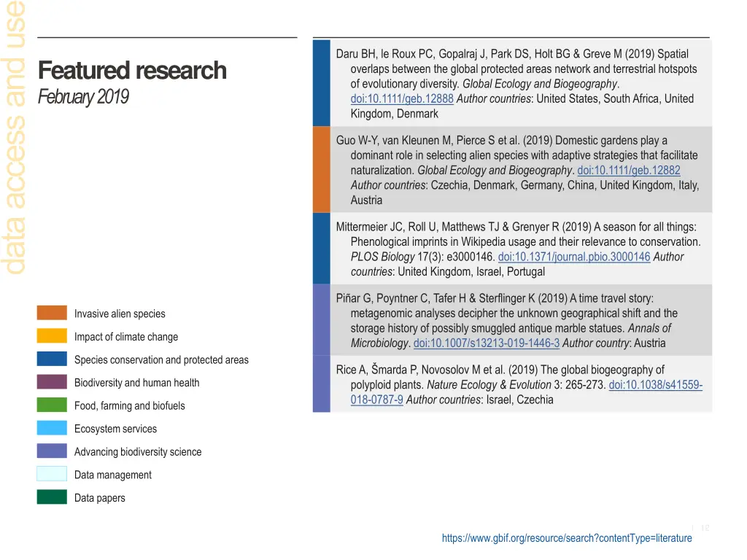
Task: Click the orange Invasive alien species swatch
Action: click(52, 314)
